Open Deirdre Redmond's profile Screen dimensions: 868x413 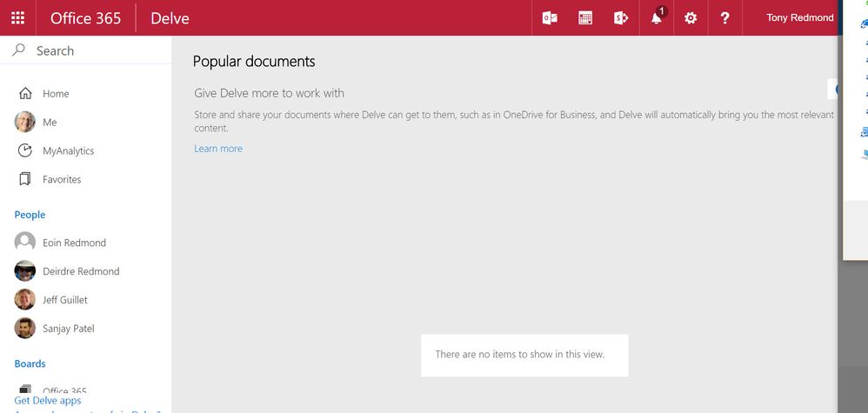click(x=81, y=271)
